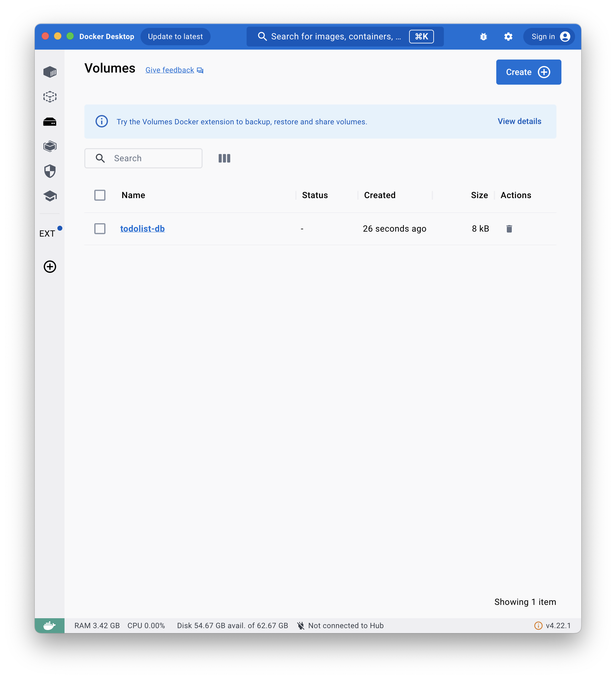Click the Actions column header
Screen dimensions: 616x679
[515, 195]
